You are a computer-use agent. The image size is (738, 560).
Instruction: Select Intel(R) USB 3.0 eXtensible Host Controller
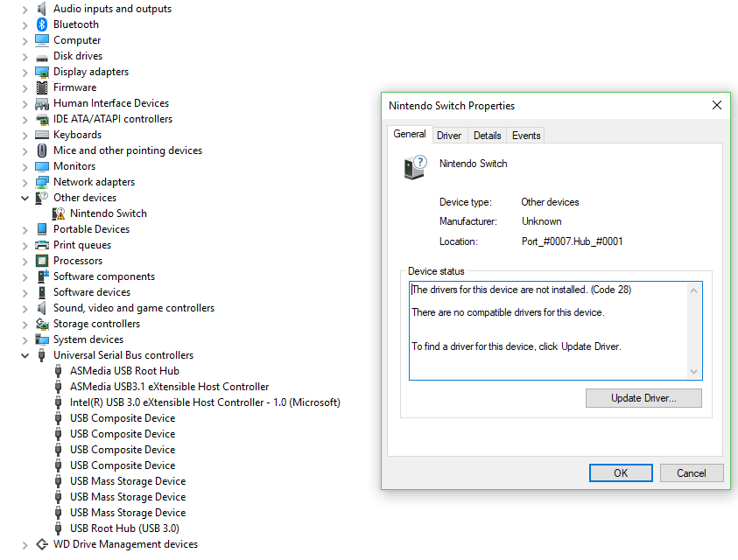(205, 402)
